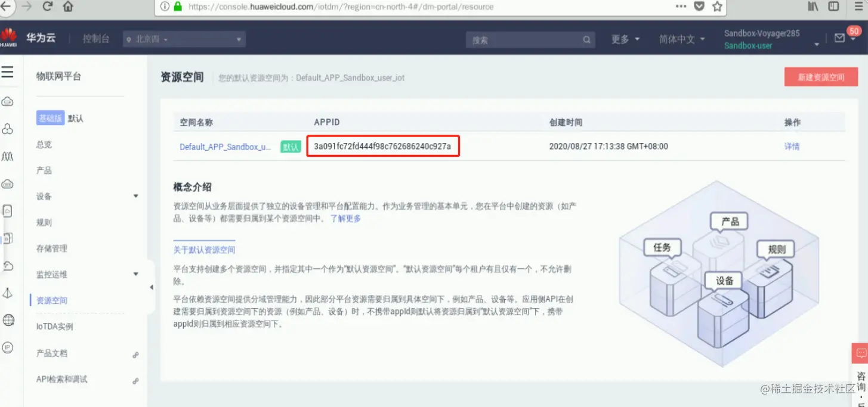This screenshot has width=868, height=407.
Task: Select the 关于默认资源空间 tab
Action: [x=204, y=250]
